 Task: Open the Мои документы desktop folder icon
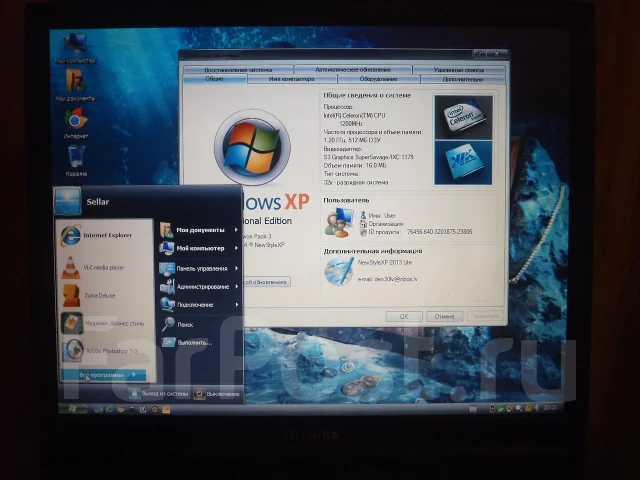75,85
